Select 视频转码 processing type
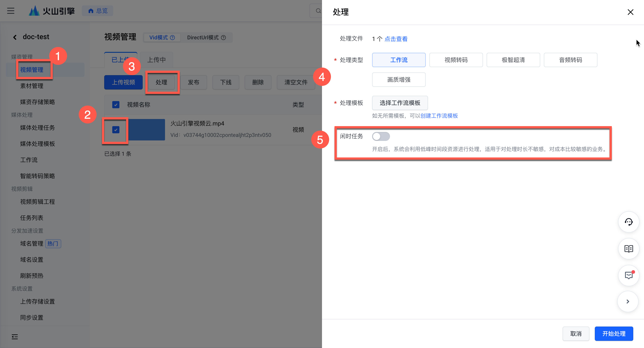The image size is (644, 348). [x=456, y=60]
